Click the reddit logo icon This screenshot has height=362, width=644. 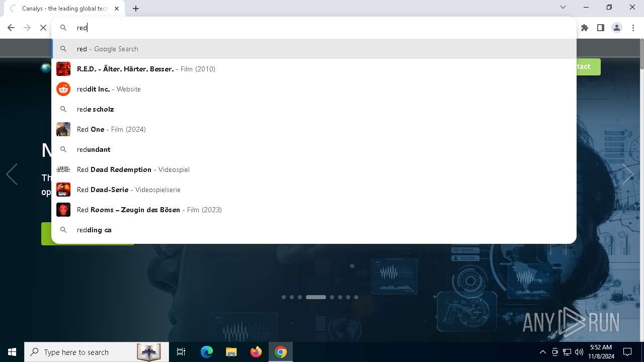click(x=63, y=89)
